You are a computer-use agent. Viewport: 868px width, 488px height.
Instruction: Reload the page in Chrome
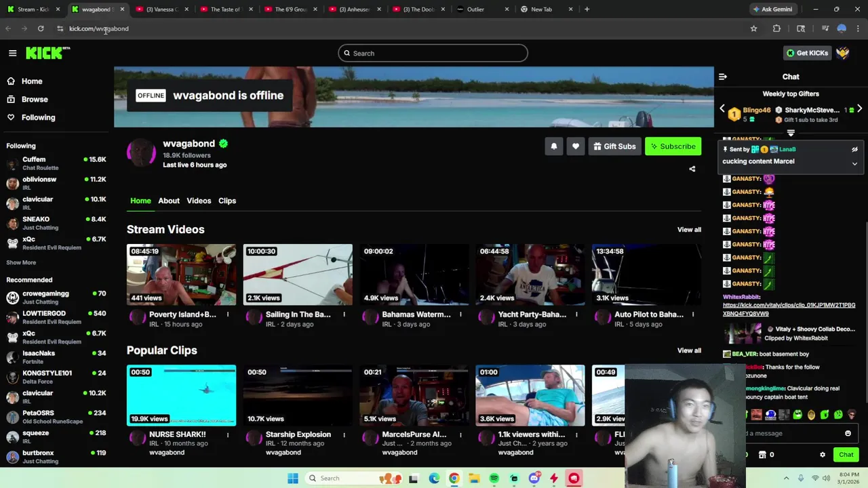pos(41,28)
